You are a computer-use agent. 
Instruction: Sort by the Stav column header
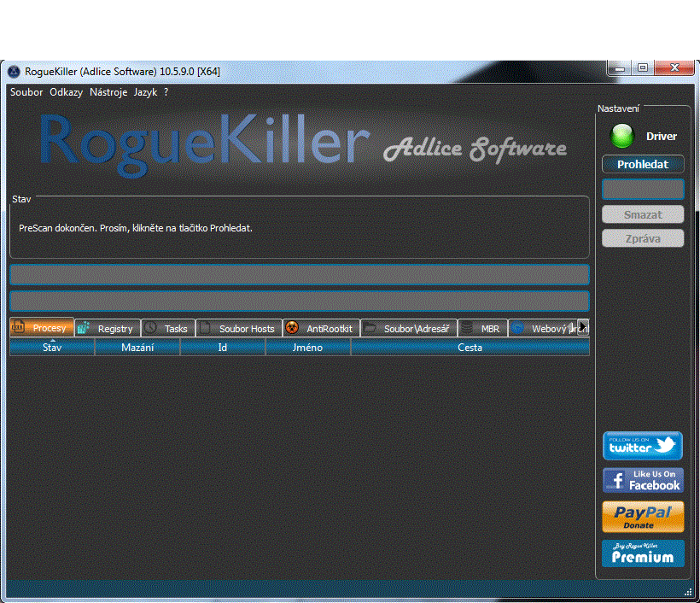[x=52, y=348]
